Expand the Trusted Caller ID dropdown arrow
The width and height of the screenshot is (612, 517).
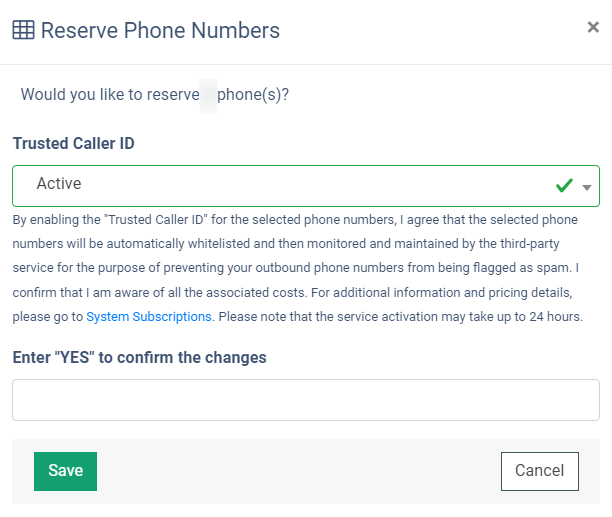pos(587,187)
